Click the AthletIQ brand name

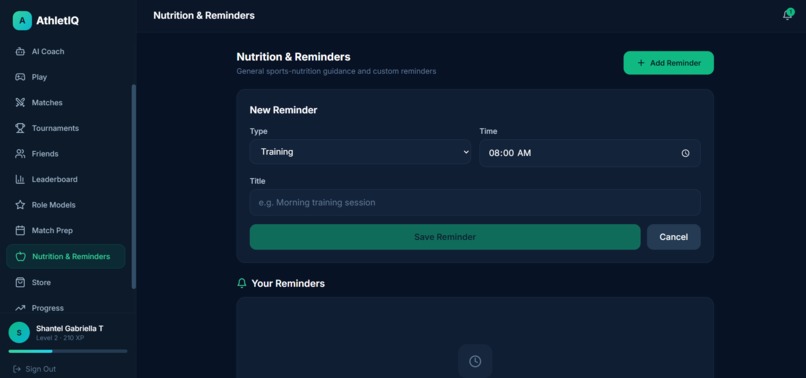[x=58, y=21]
